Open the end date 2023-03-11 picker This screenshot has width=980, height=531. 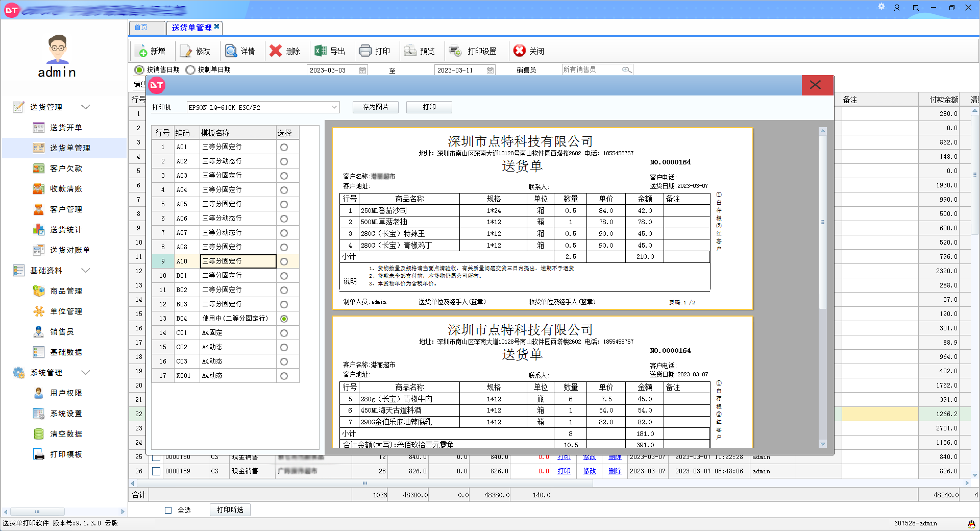click(490, 70)
